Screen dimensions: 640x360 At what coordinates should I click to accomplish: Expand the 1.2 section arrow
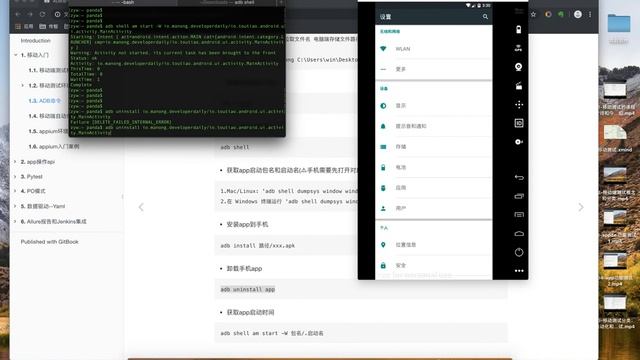pos(22,85)
